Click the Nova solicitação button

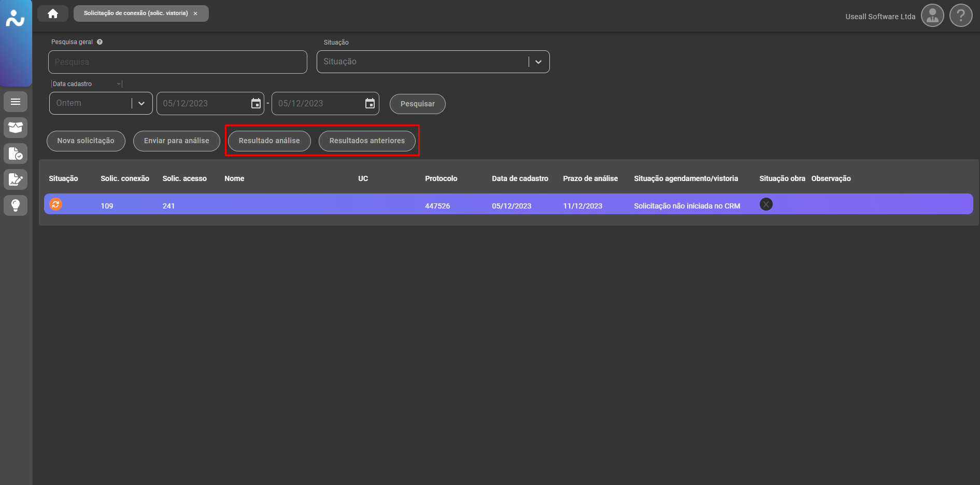point(86,141)
